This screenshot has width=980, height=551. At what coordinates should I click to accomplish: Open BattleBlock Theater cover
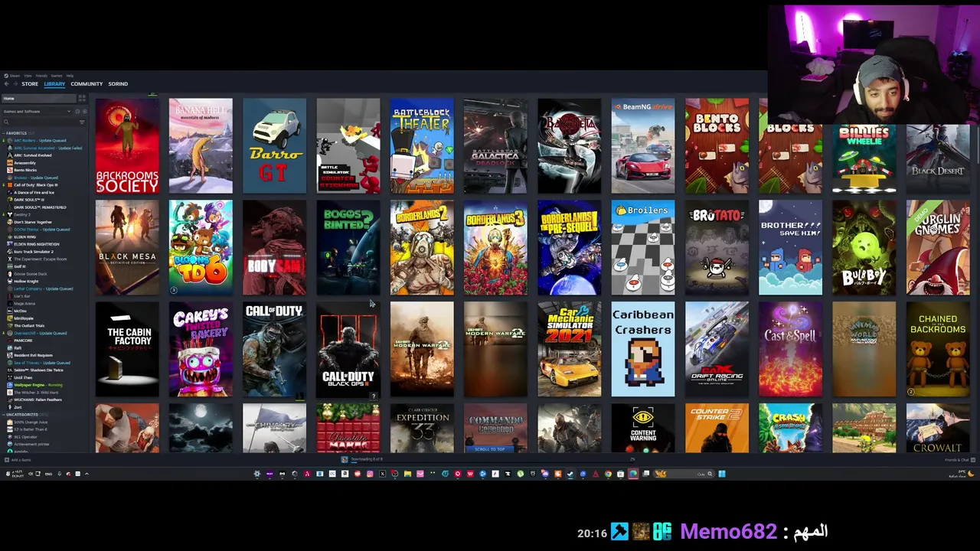[422, 145]
